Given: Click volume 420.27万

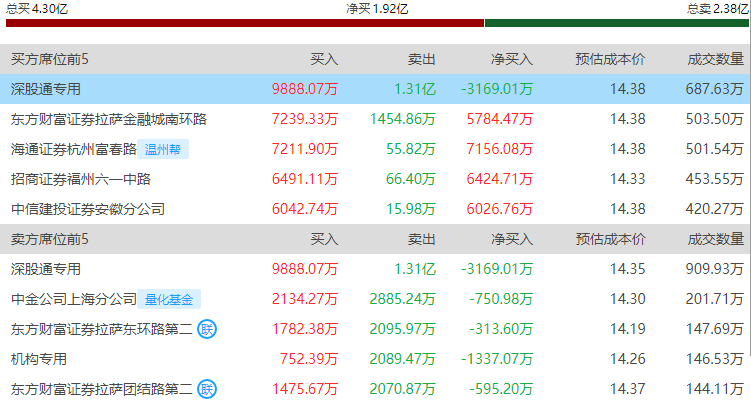Looking at the screenshot, I should pyautogui.click(x=715, y=209).
